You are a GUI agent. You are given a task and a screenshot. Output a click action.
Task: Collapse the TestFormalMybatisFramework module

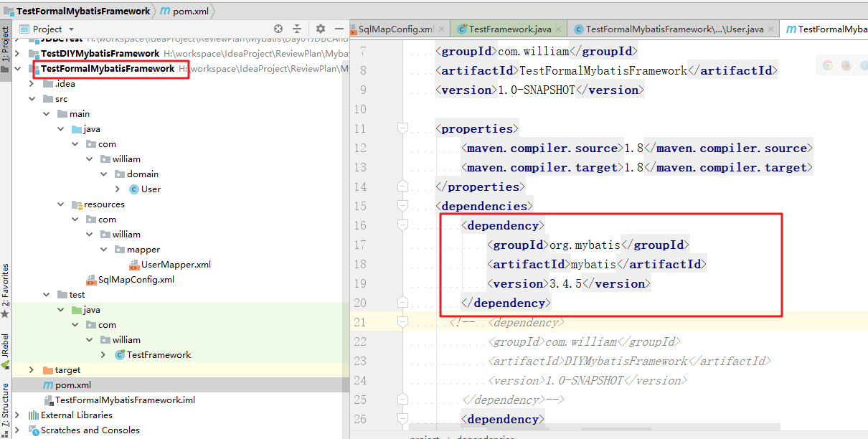pos(17,69)
